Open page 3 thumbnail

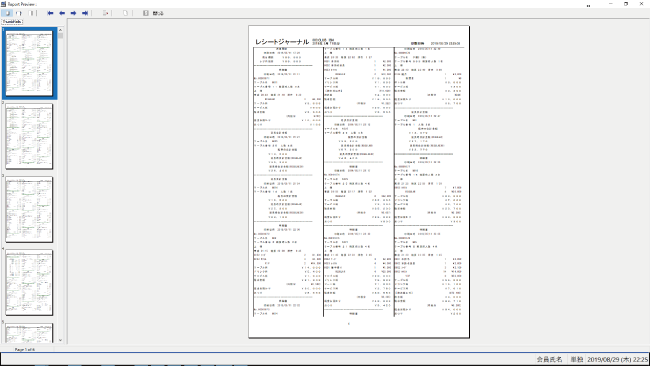coord(29,209)
